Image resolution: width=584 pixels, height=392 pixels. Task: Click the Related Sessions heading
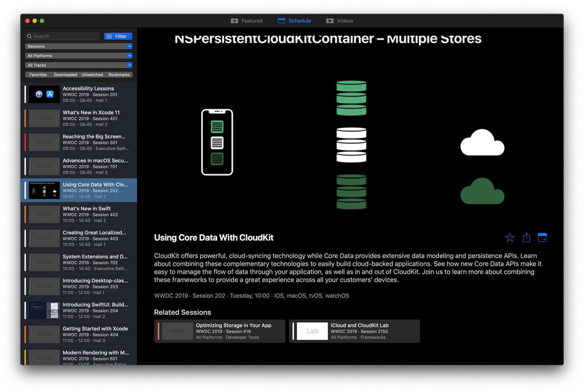182,312
